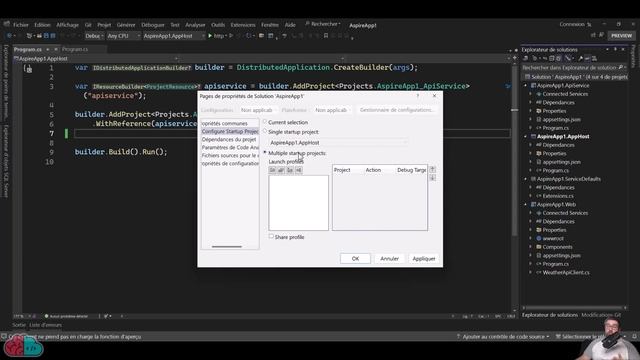Open Fichiers sources page in dialog

point(230,156)
